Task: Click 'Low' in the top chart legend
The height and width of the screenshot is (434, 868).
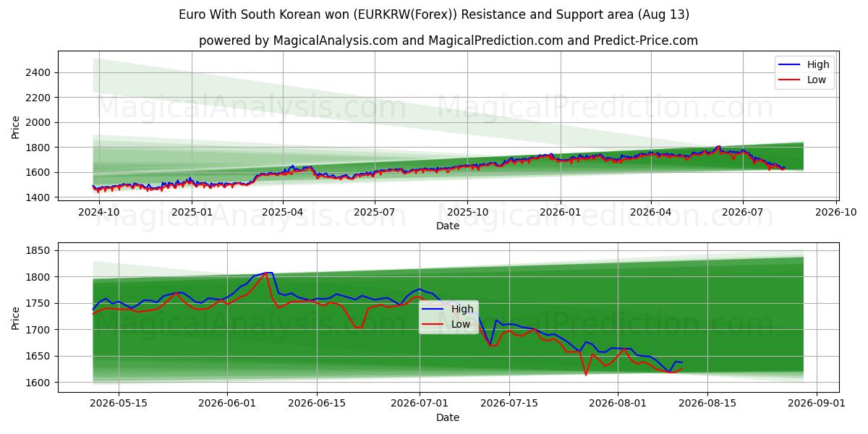Action: tap(817, 80)
